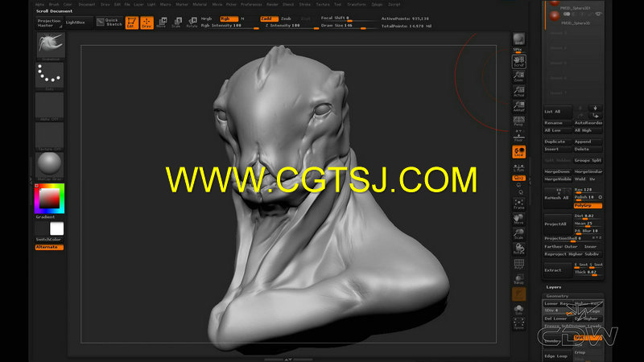644x362 pixels.
Task: Click the MergeDown button
Action: (x=558, y=171)
